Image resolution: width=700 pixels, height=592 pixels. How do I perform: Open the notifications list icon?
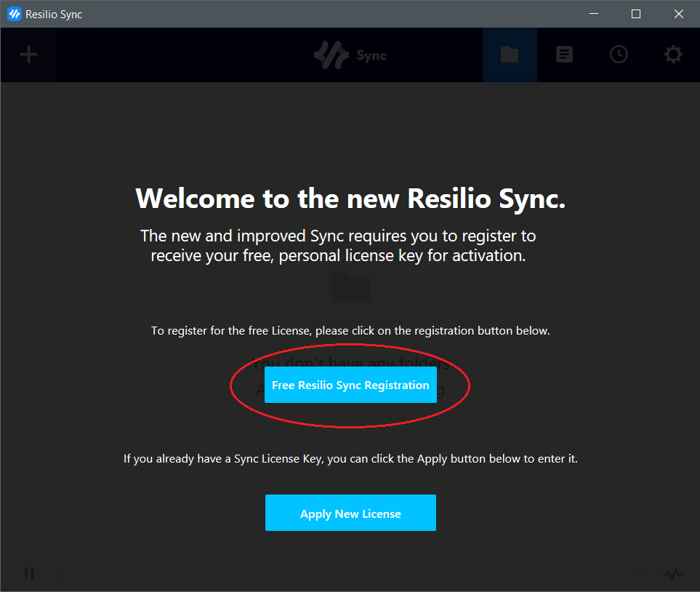pyautogui.click(x=564, y=55)
